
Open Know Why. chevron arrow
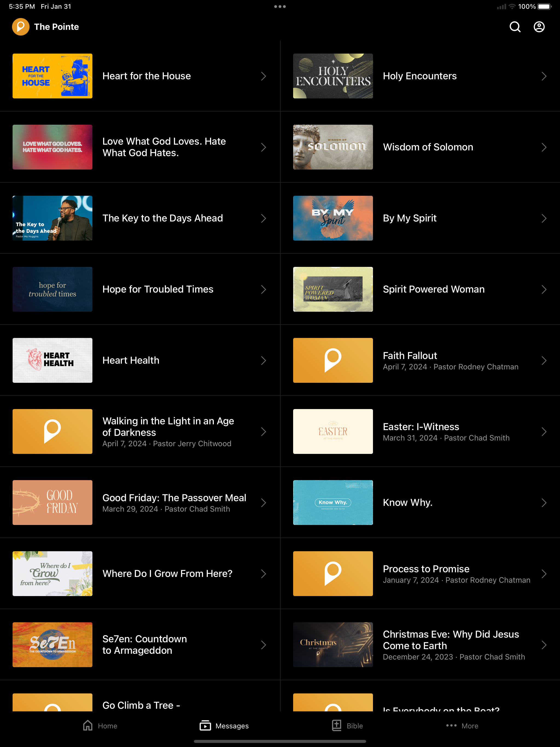(x=544, y=503)
